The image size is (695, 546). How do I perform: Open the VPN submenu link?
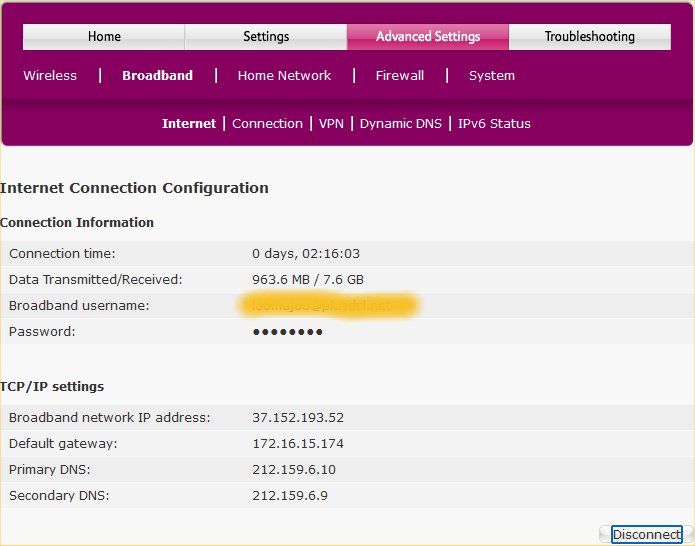coord(331,124)
